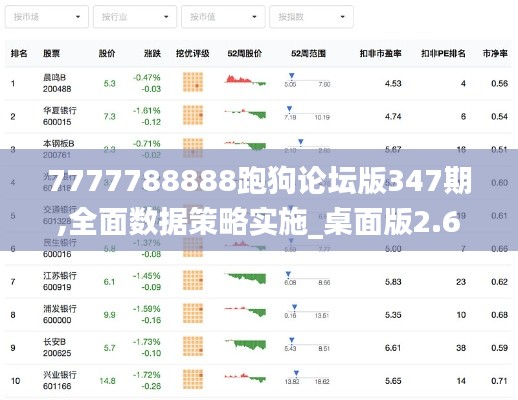This screenshot has height=400, width=518.
Task: Click the stock code 600000
Action: 57,320
